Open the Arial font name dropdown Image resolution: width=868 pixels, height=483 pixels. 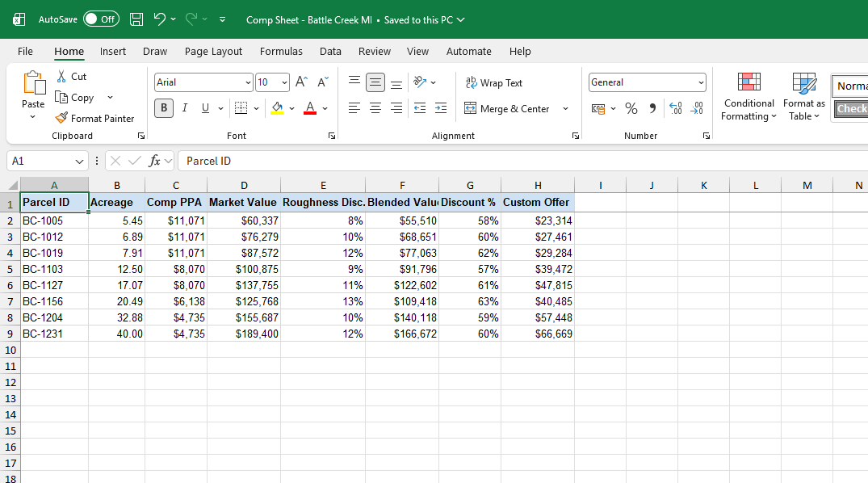coord(248,82)
